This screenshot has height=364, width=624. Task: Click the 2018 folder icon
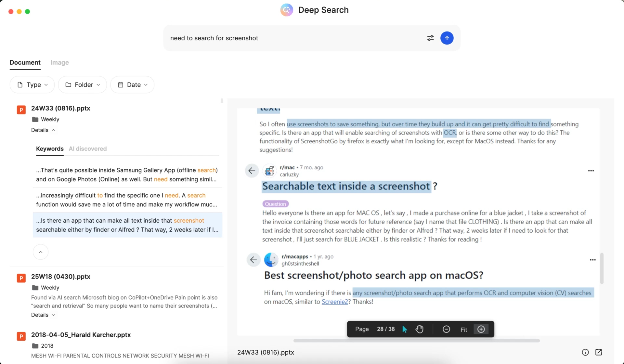pos(35,346)
